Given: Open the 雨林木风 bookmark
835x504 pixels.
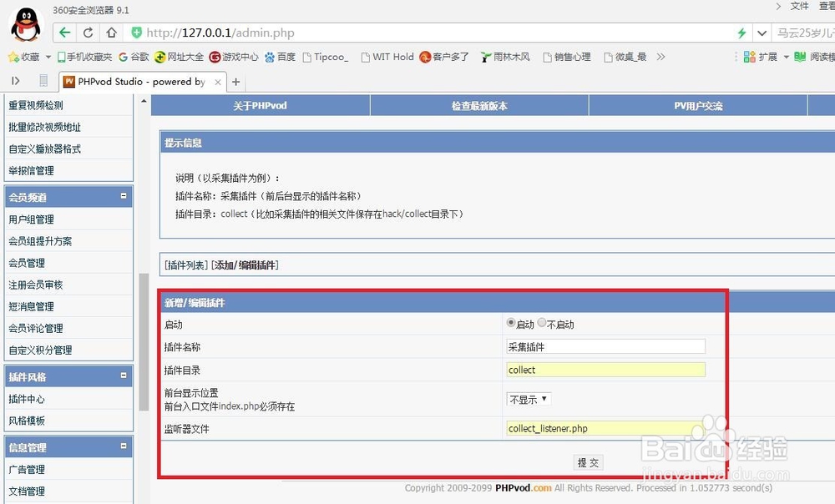Looking at the screenshot, I should (505, 57).
